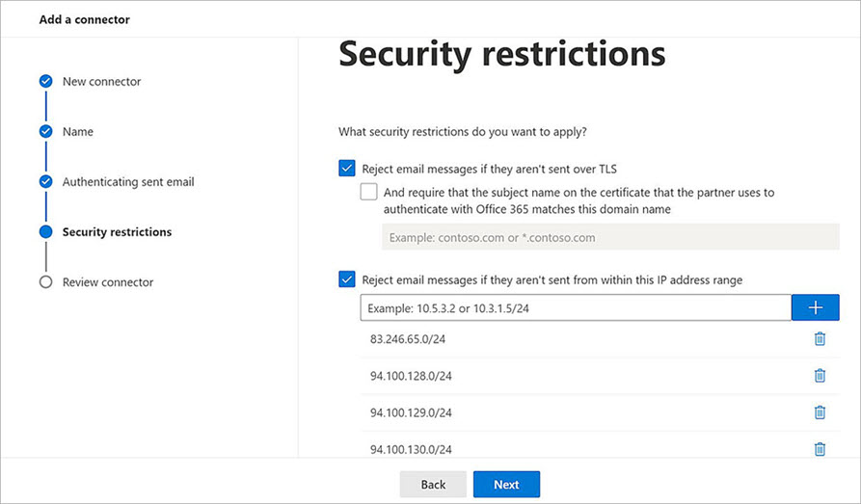
Task: Open the Review connector step
Action: click(x=108, y=282)
